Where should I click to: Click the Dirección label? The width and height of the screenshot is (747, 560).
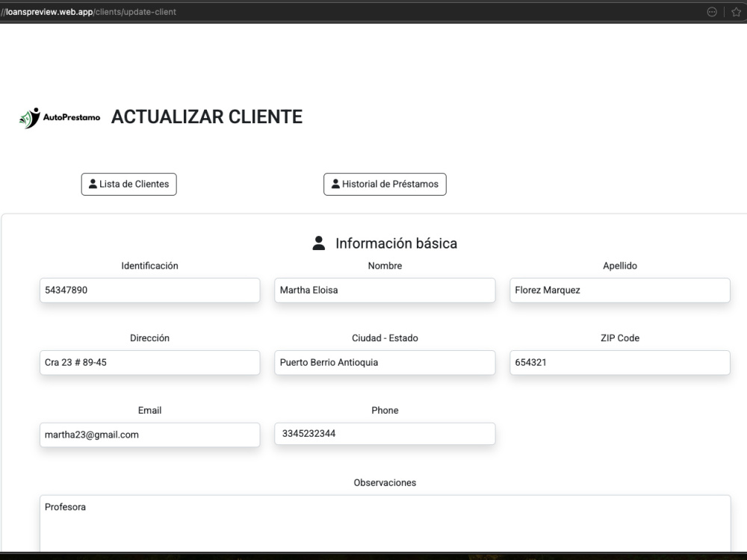tap(149, 338)
